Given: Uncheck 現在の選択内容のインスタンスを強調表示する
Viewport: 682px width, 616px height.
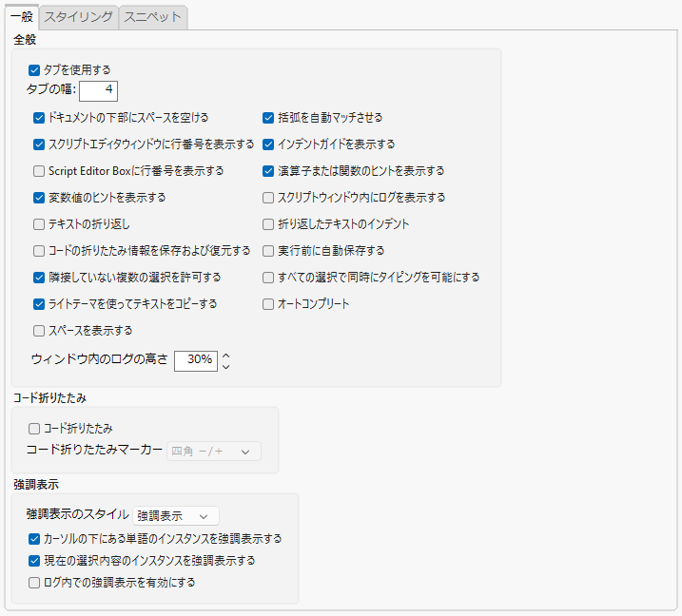Looking at the screenshot, I should pyautogui.click(x=34, y=561).
